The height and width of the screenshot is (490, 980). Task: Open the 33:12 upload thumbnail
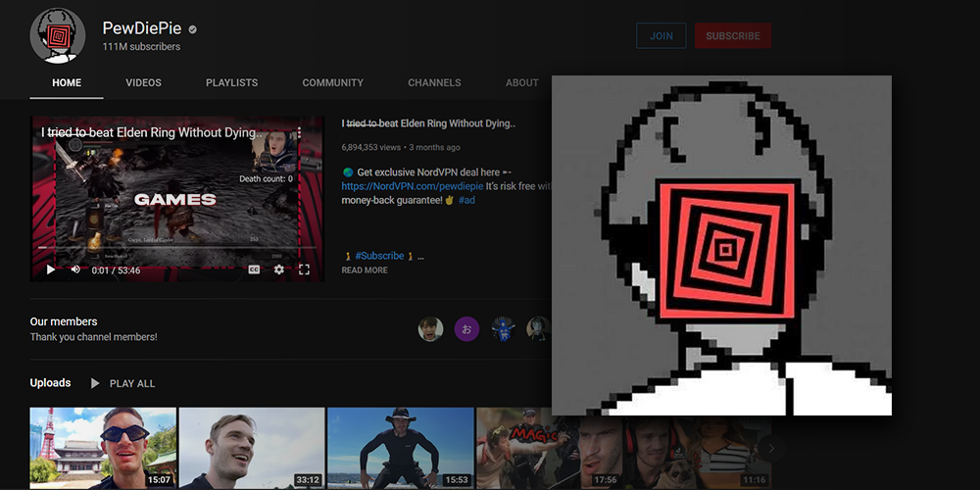coord(252,448)
